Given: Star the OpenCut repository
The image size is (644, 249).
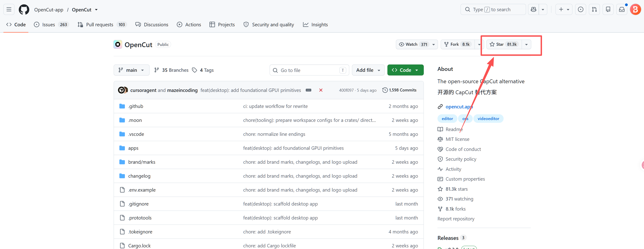Looking at the screenshot, I should (x=504, y=45).
